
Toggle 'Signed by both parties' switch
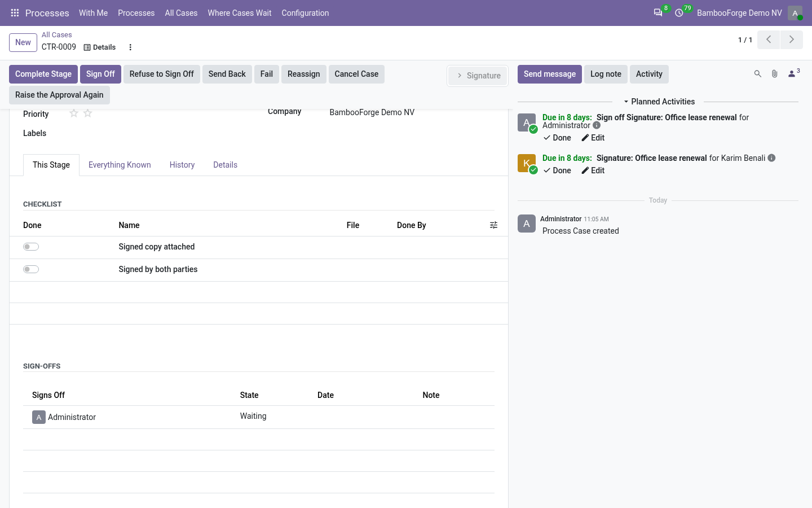(31, 269)
